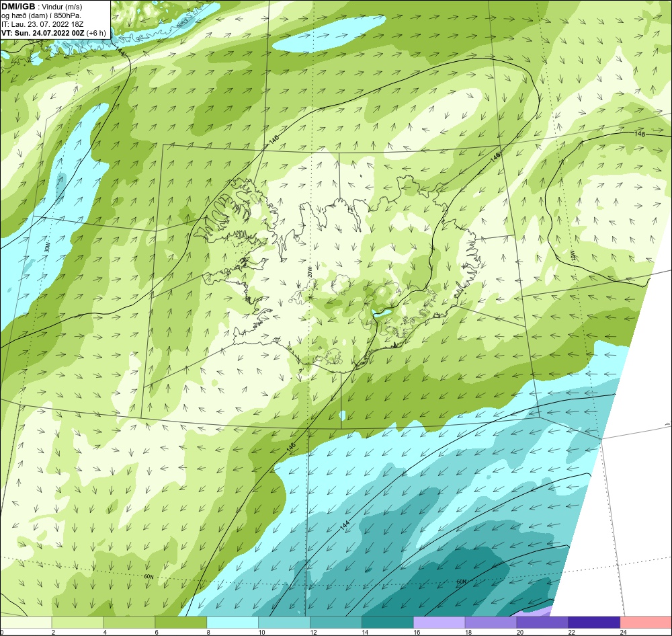Click the 'IT: Lau. 23. 07. 2022 18Z' init time
Screen dimensions: 672x636
[42, 24]
